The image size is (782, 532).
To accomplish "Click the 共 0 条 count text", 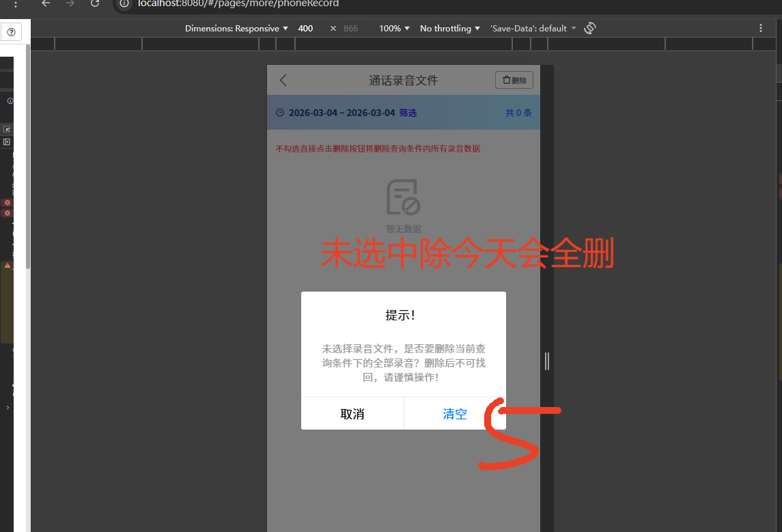I will (x=518, y=113).
